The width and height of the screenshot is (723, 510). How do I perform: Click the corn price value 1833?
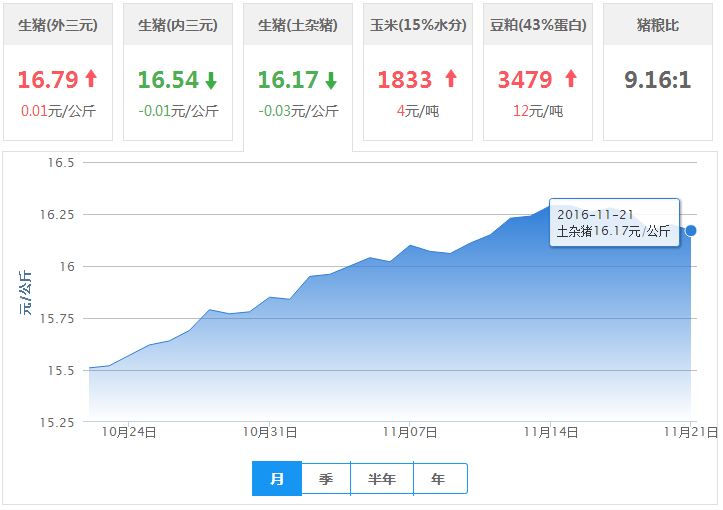[x=405, y=80]
